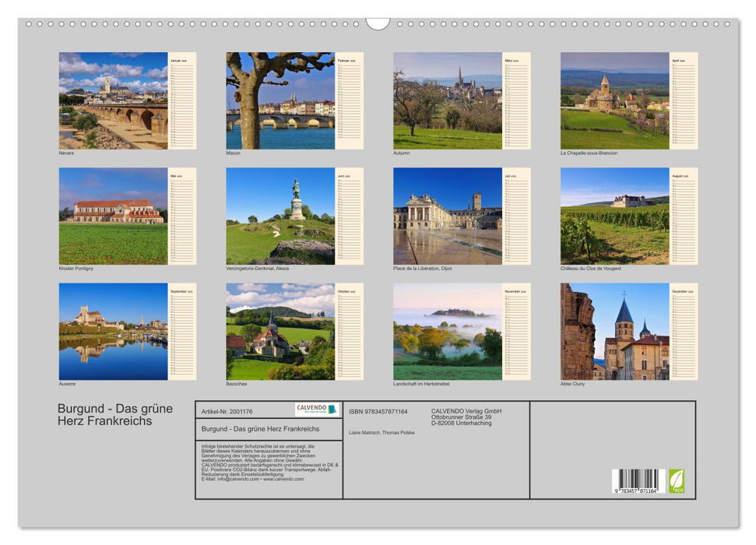Screen dimensions: 756x545
Task: Select the Abtei Cluny tower photo
Action: tap(614, 331)
